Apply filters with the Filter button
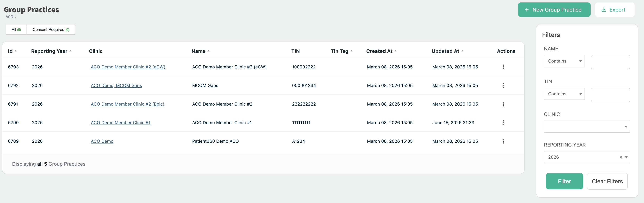Viewport: 644px width, 203px height. 564,181
